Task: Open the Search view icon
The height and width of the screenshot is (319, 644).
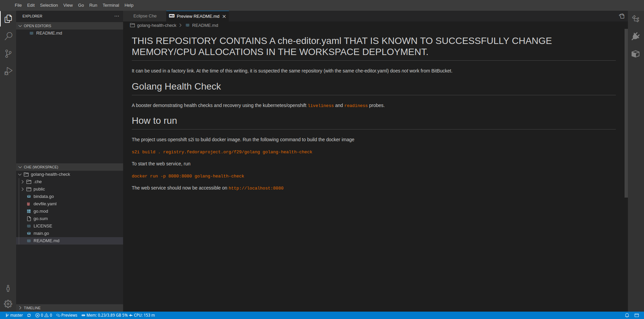Action: point(8,36)
